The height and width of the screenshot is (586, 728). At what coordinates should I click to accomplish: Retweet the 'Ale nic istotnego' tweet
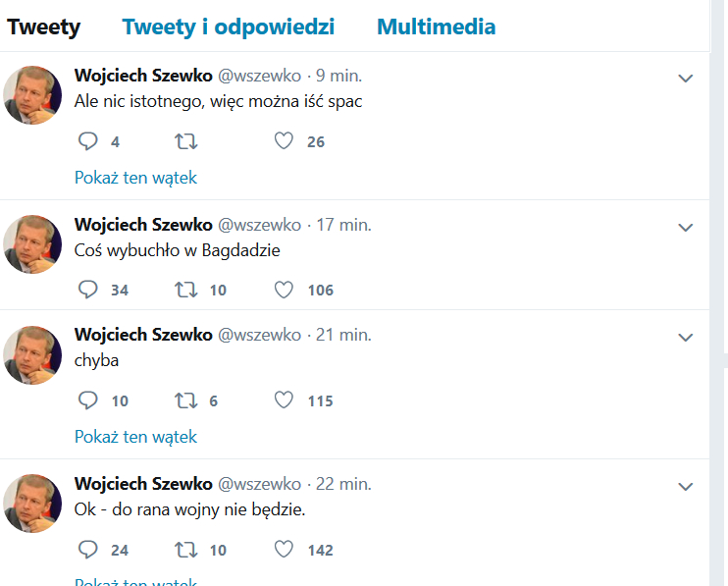[x=185, y=141]
